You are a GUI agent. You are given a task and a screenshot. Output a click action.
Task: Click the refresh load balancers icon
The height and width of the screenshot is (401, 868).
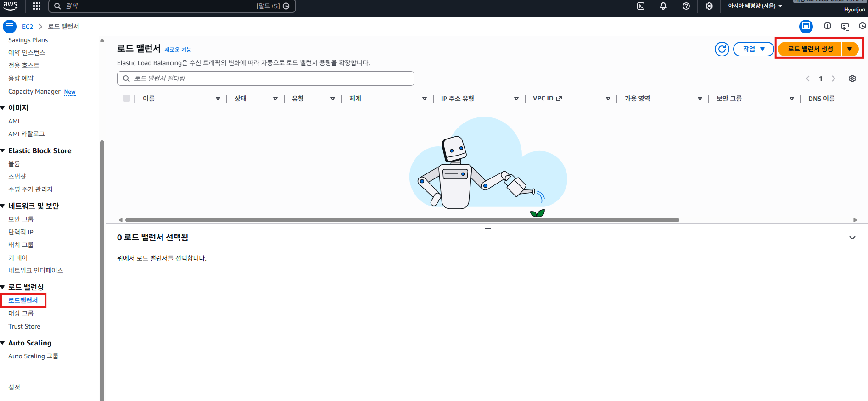pos(722,49)
